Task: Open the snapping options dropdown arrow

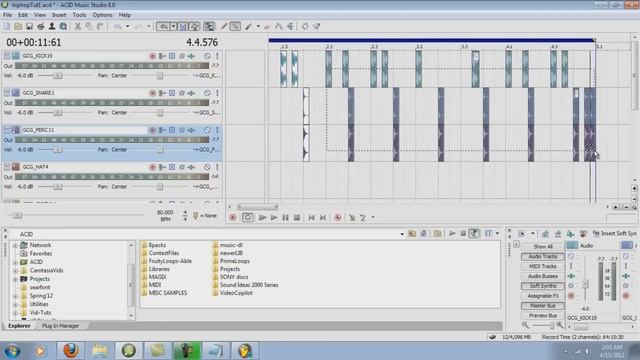Action: click(x=173, y=27)
